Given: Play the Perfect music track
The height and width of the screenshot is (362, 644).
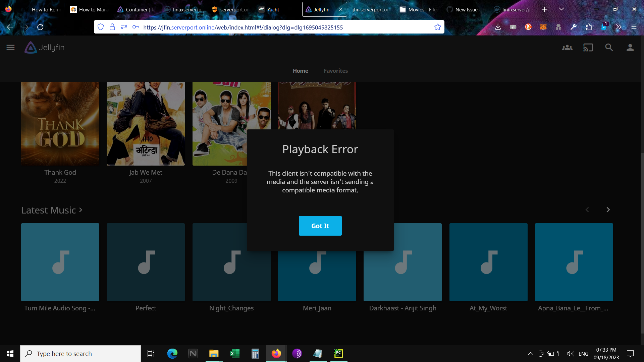Looking at the screenshot, I should (x=146, y=262).
